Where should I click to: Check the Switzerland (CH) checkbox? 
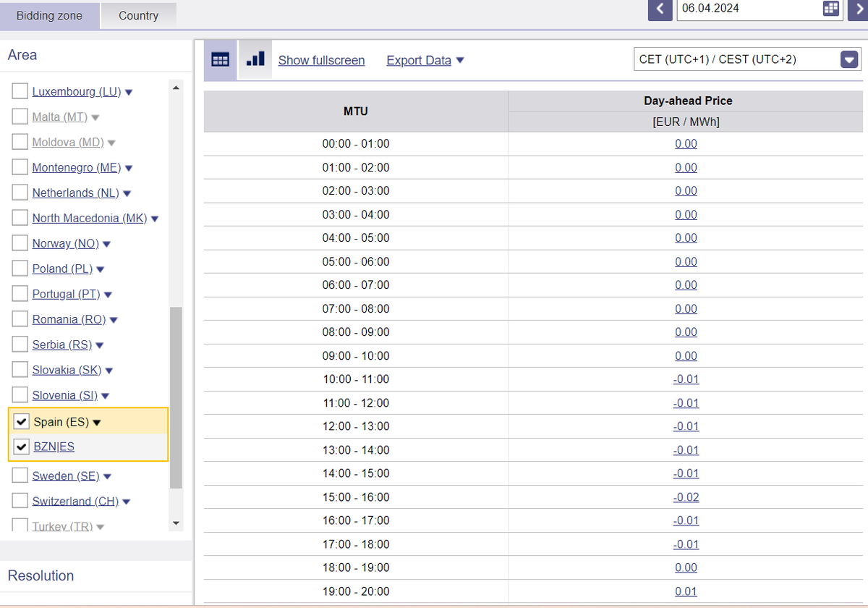tap(20, 501)
